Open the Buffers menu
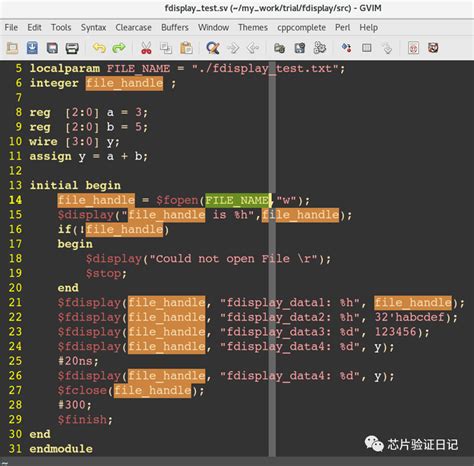This screenshot has width=474, height=466. [x=175, y=27]
